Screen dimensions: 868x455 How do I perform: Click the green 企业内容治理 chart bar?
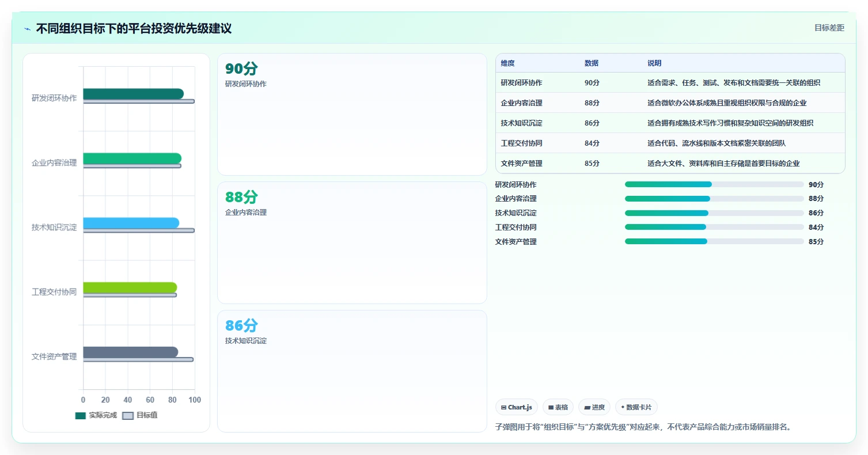pos(132,158)
